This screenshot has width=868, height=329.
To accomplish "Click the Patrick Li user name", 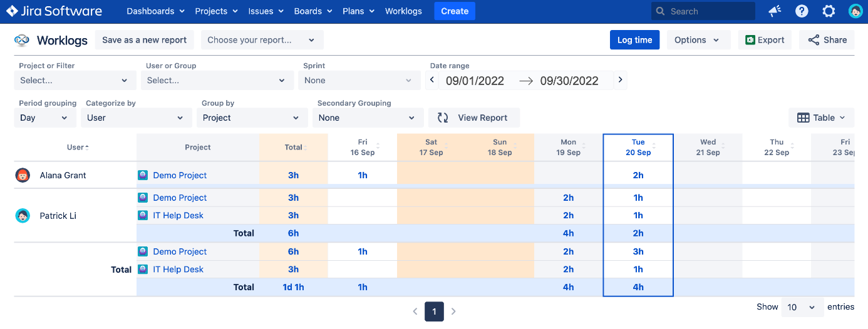I will pyautogui.click(x=58, y=216).
